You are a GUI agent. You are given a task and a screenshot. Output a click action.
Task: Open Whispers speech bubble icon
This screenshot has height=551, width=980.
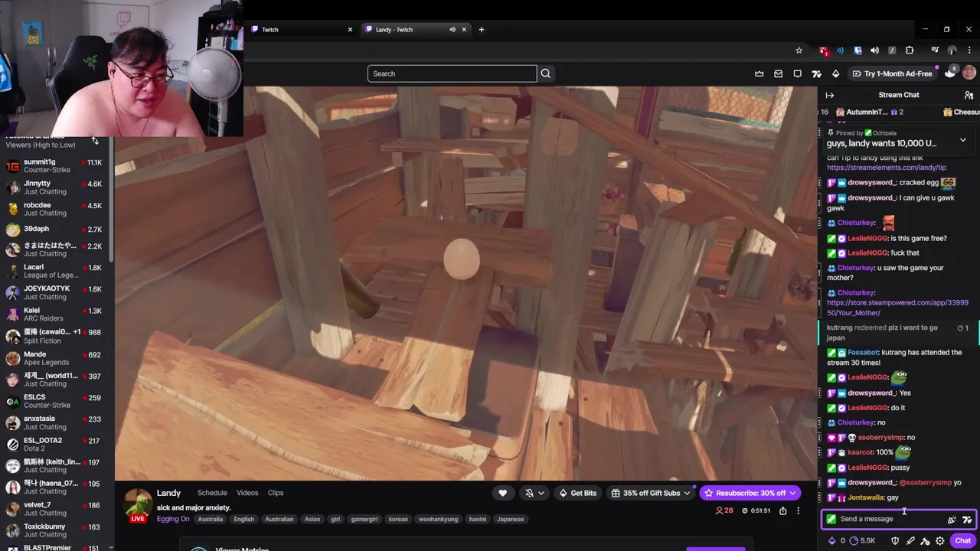coord(798,73)
